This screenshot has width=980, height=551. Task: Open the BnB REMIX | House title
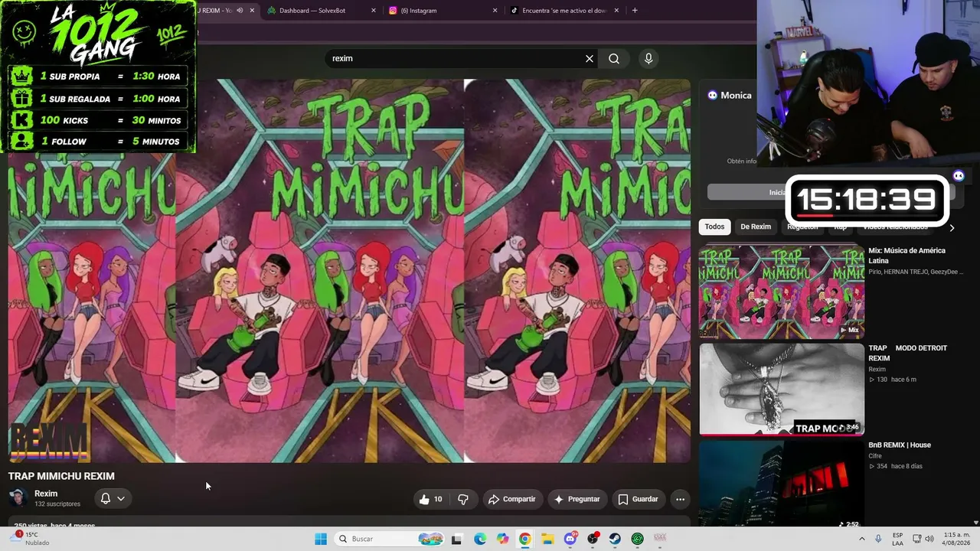[900, 445]
